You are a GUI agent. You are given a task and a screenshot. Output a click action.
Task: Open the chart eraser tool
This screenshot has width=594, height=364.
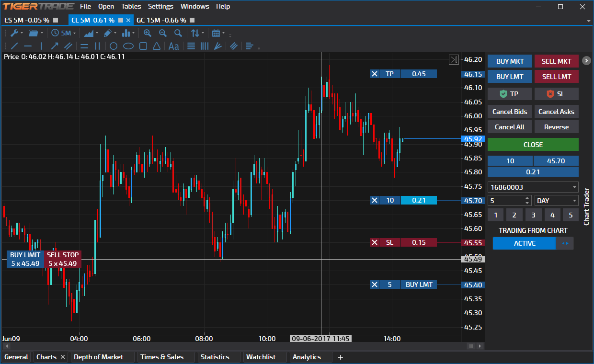(108, 33)
